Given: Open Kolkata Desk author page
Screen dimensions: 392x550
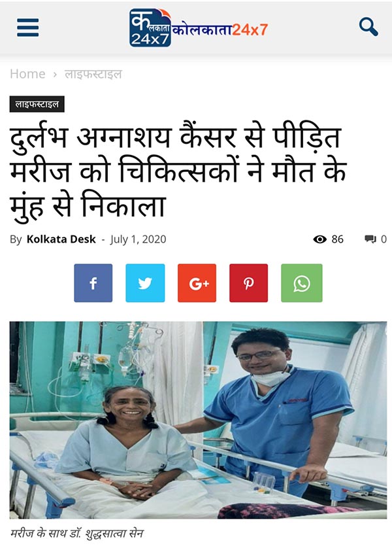Looking at the screenshot, I should click(61, 239).
